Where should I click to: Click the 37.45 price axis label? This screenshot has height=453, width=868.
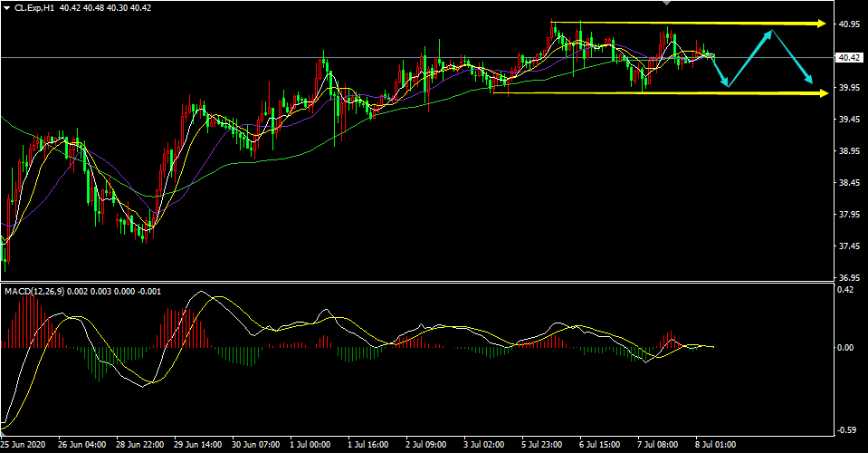(x=850, y=246)
